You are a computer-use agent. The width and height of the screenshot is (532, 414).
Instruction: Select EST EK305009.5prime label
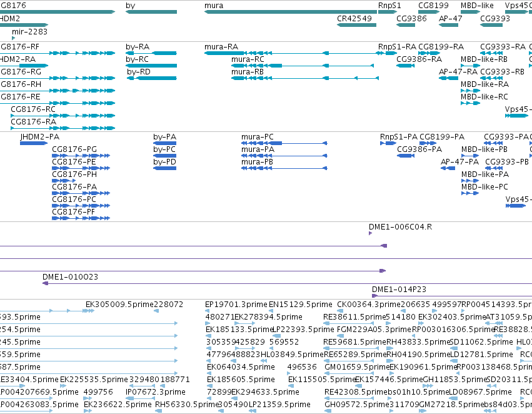[120, 305]
